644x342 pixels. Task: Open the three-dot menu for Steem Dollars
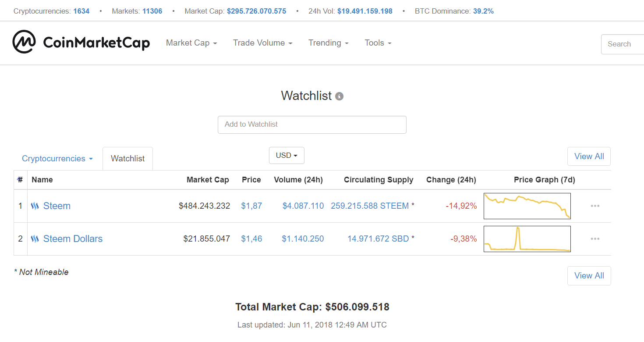click(594, 239)
